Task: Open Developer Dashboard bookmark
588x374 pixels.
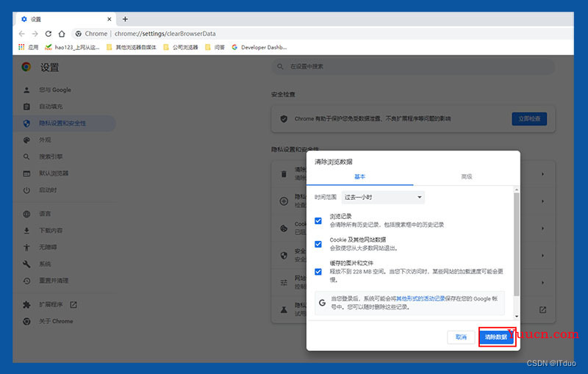Action: pyautogui.click(x=259, y=47)
